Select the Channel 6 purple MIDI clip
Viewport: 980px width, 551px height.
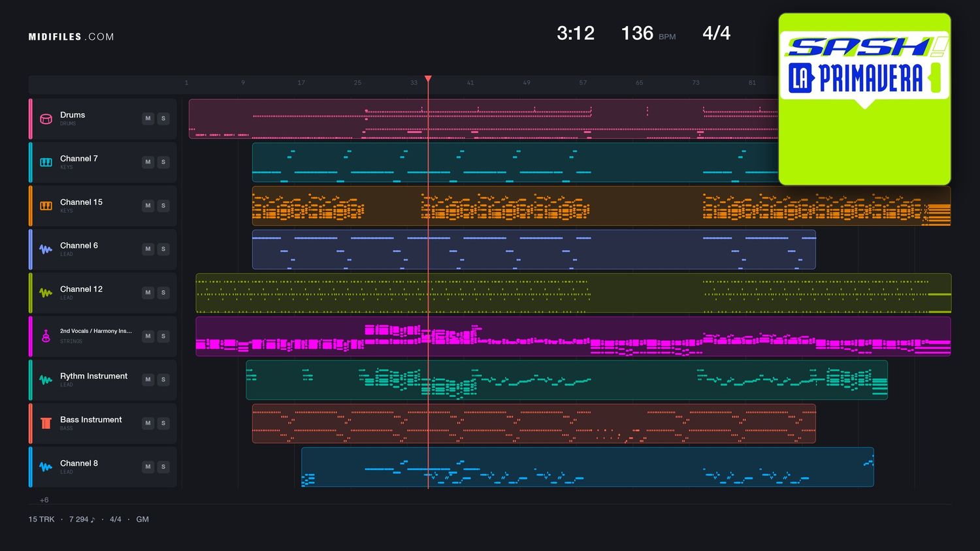(534, 249)
